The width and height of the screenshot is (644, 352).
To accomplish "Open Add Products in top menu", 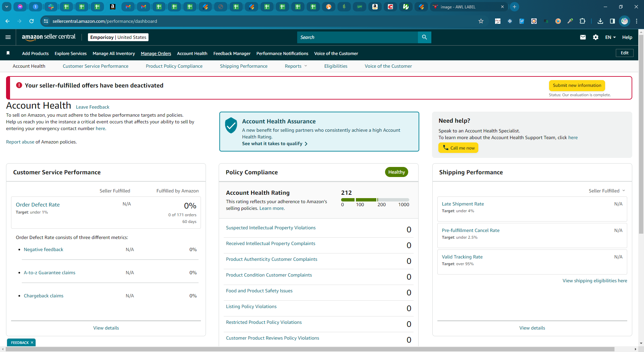I will click(35, 53).
